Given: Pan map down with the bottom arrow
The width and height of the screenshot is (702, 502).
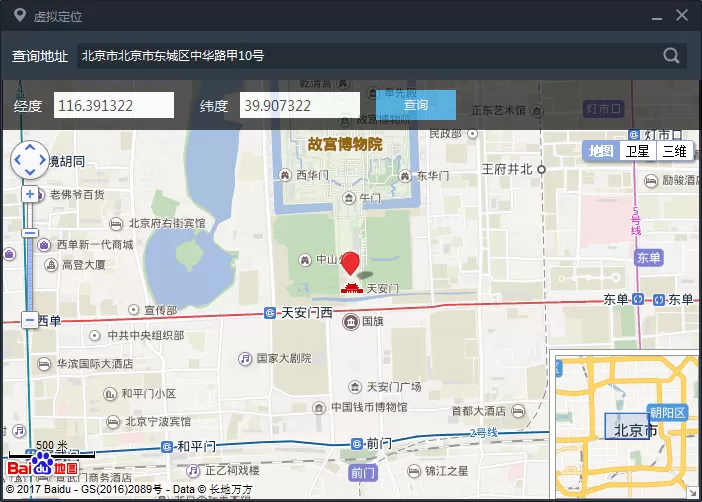Looking at the screenshot, I should click(30, 172).
